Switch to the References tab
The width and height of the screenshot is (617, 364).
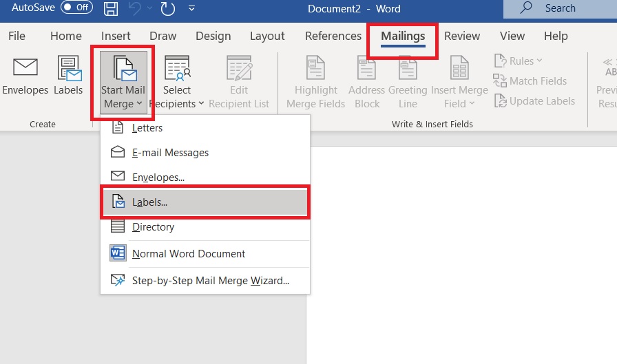coord(333,36)
